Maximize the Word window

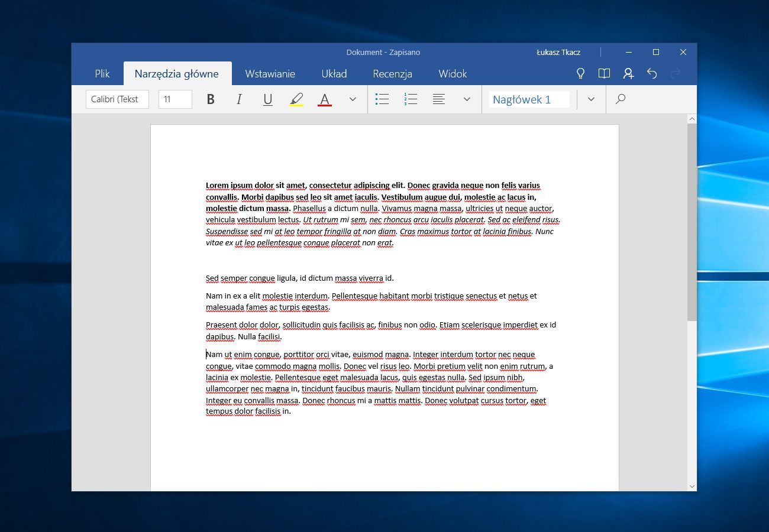click(656, 52)
